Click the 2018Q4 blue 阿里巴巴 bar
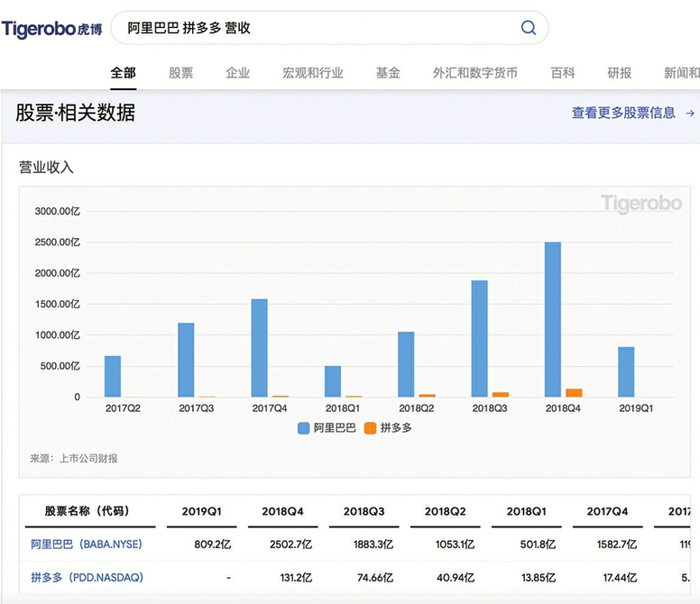 [x=553, y=319]
